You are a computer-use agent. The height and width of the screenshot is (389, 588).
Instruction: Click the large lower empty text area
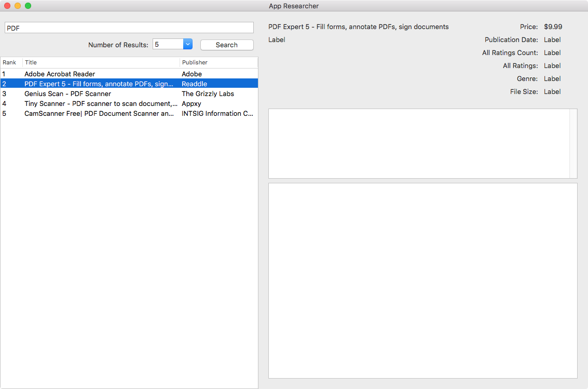(422, 280)
